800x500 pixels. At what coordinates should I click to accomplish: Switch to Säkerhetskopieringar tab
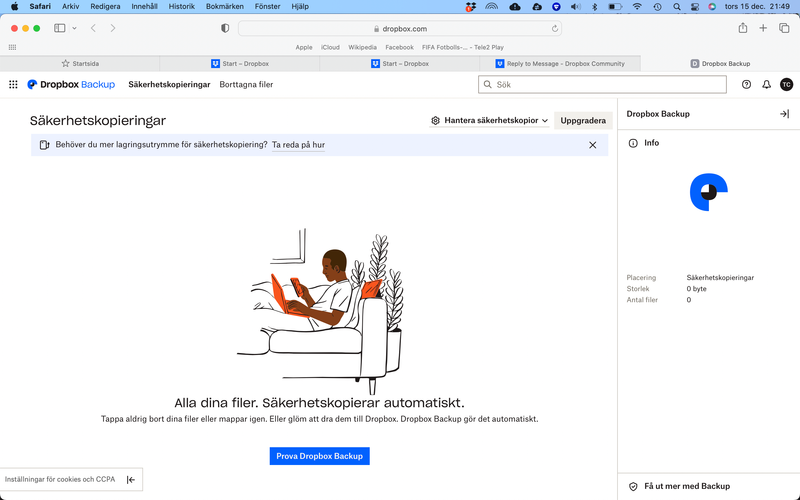(169, 85)
